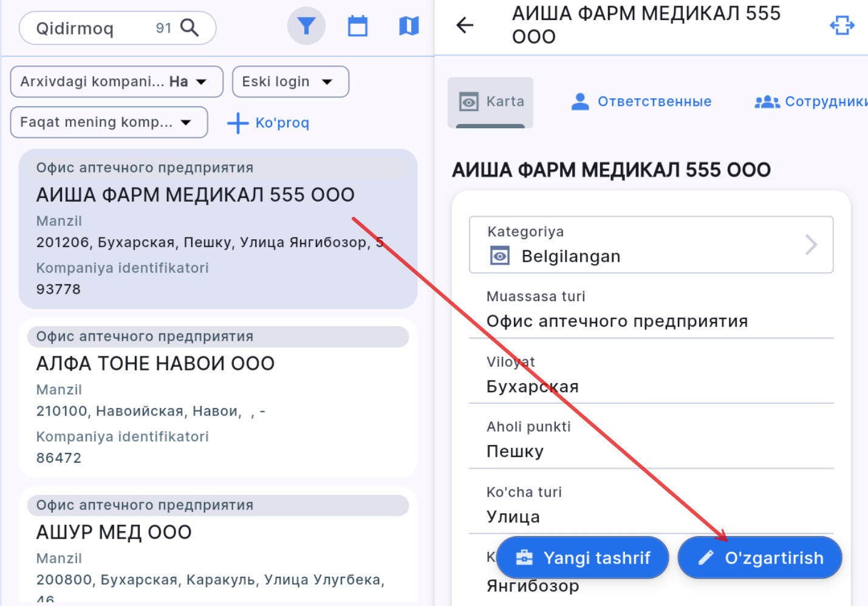Open the Faqat mening kompaniyalarim dropdown
Screen dimensions: 868x606
point(109,122)
